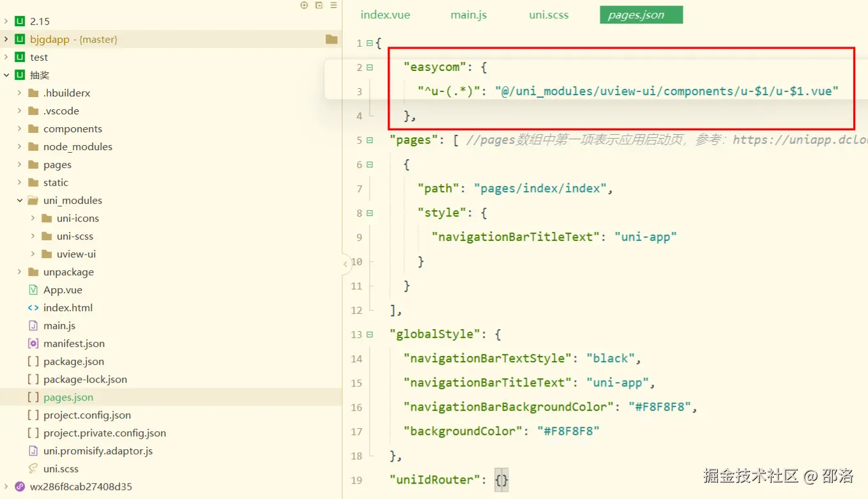Click the "pages/index/index" path value

click(540, 188)
